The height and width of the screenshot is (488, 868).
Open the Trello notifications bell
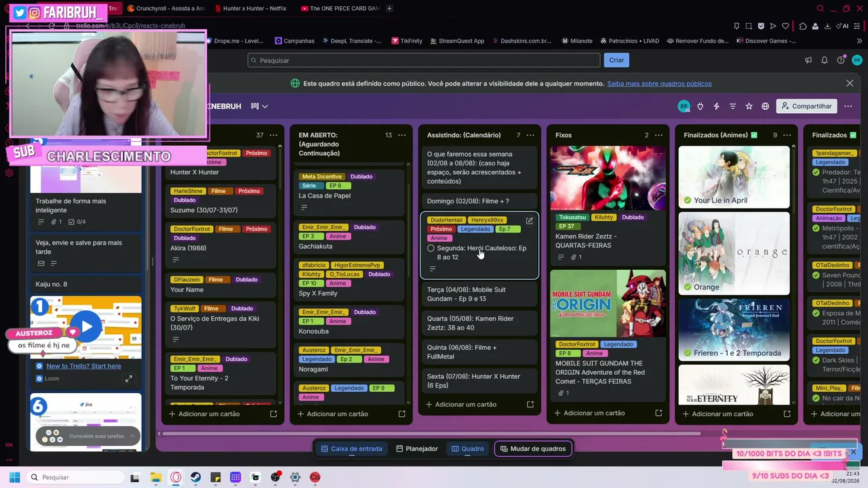click(x=825, y=60)
